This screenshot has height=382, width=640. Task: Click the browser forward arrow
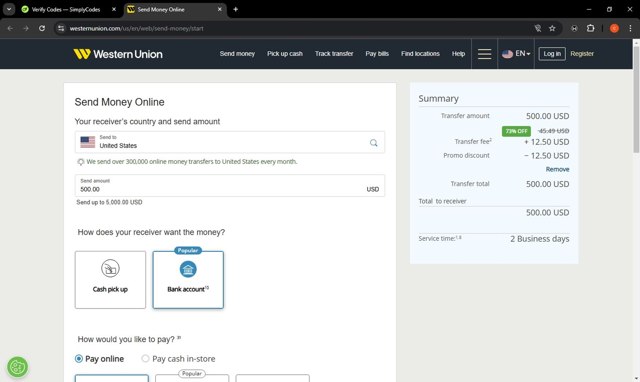point(26,28)
